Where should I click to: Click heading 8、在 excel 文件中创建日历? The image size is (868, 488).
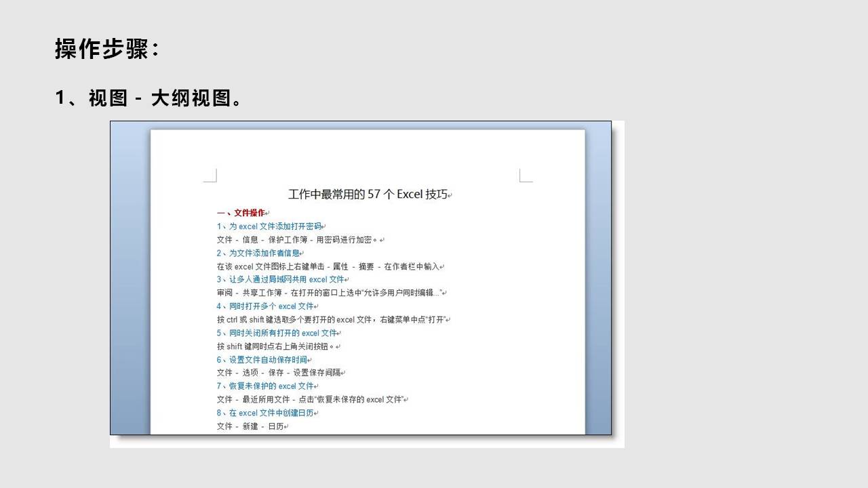266,413
